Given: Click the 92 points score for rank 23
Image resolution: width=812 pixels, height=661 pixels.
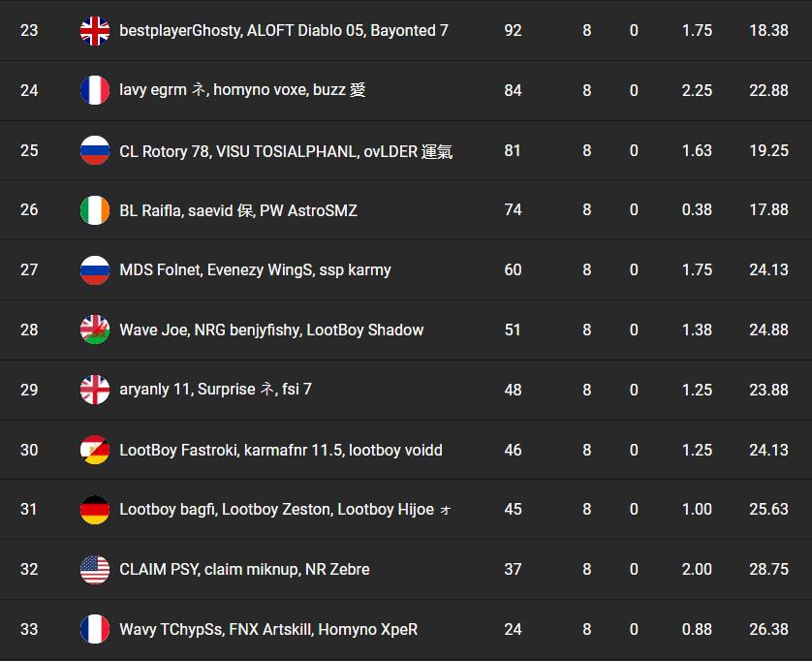Looking at the screenshot, I should (x=513, y=31).
